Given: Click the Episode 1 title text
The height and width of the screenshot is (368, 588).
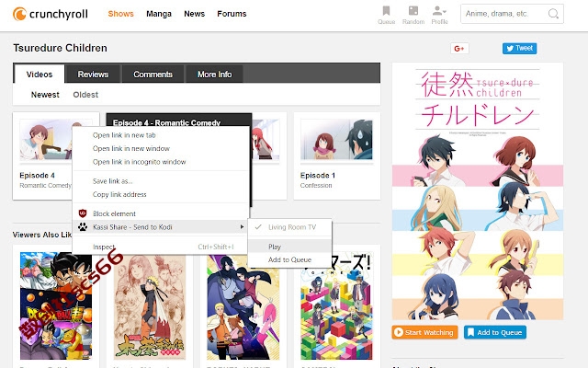Looking at the screenshot, I should 318,176.
